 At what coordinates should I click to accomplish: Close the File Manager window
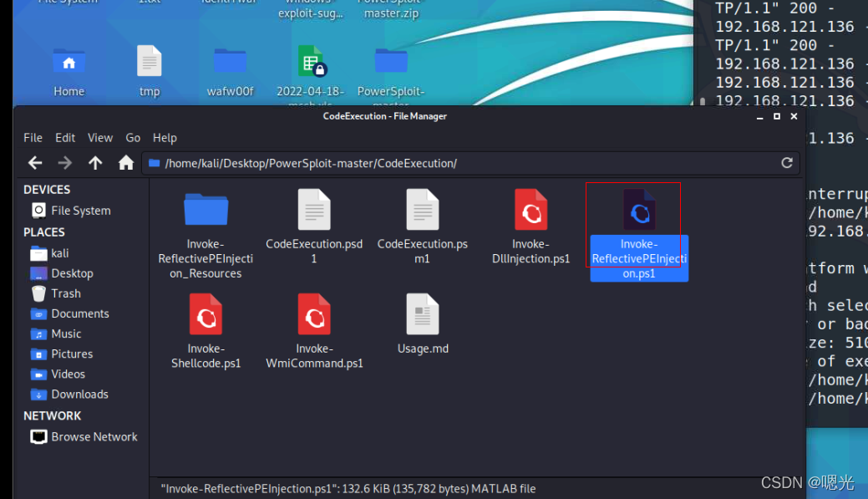point(794,116)
